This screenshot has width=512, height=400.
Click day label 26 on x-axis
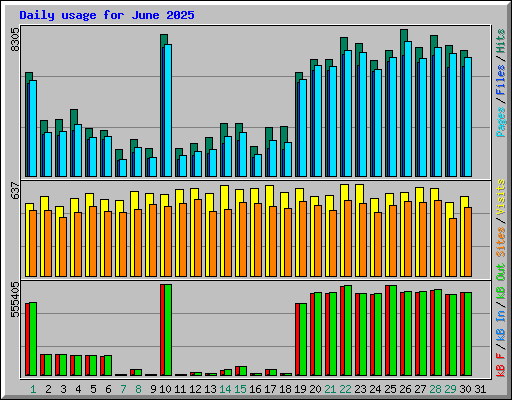click(405, 389)
